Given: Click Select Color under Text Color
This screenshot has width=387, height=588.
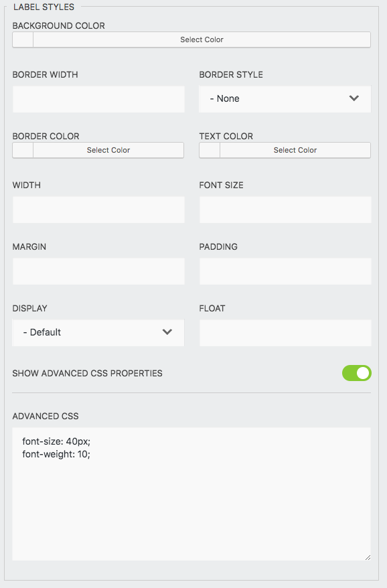Looking at the screenshot, I should pyautogui.click(x=295, y=150).
